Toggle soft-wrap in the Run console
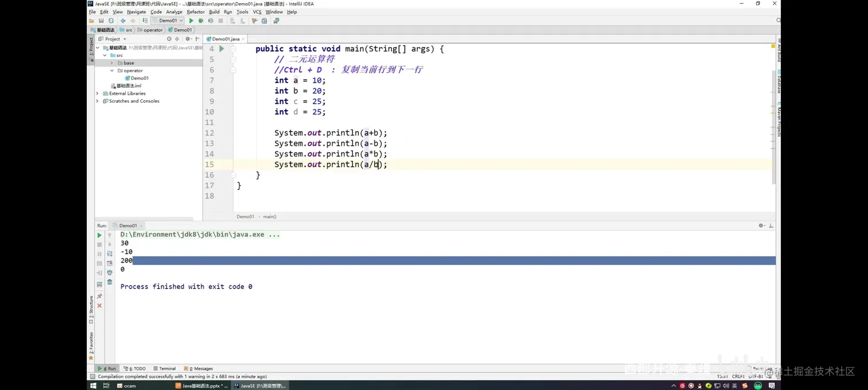This screenshot has width=868, height=390. [x=109, y=252]
